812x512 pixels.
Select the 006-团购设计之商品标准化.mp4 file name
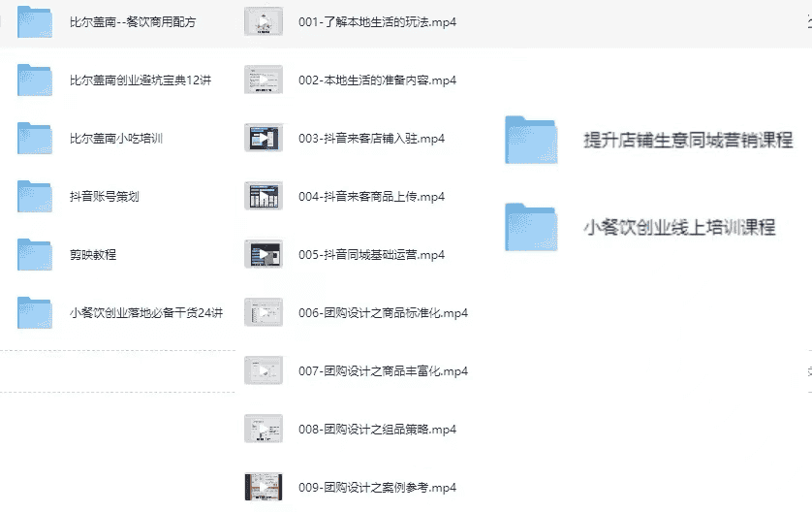[383, 312]
